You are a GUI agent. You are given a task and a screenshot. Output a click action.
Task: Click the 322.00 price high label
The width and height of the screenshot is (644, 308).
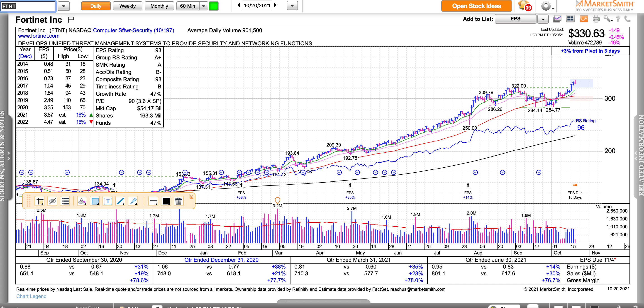pos(519,86)
